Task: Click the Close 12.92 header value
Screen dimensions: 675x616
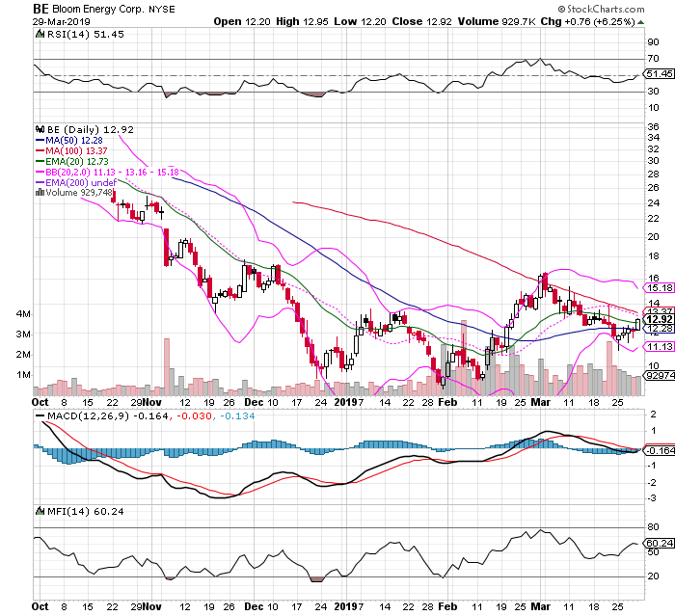Action: (422, 21)
